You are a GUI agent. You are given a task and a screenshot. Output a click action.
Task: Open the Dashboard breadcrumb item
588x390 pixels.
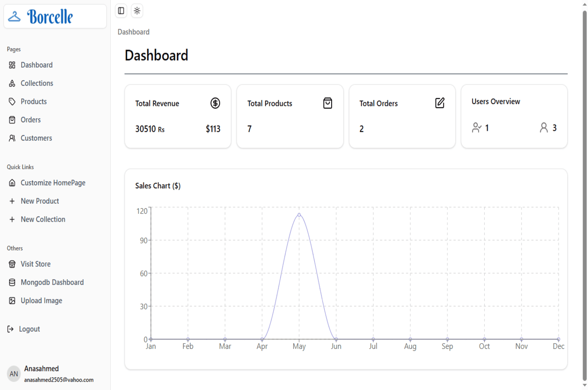[133, 32]
